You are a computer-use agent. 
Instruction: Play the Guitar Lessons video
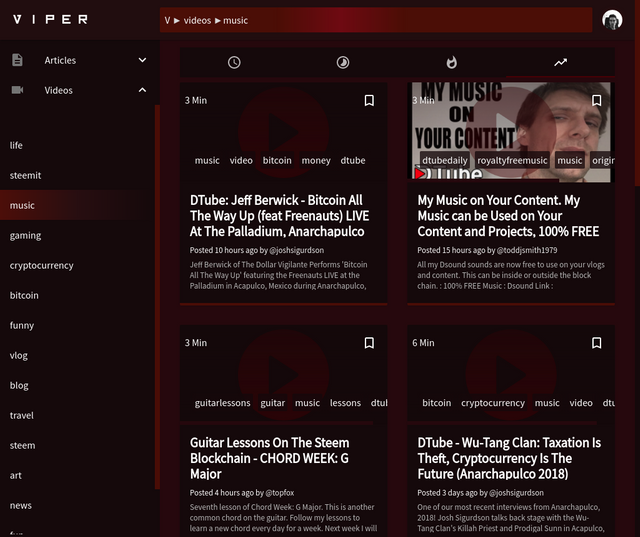pos(283,375)
